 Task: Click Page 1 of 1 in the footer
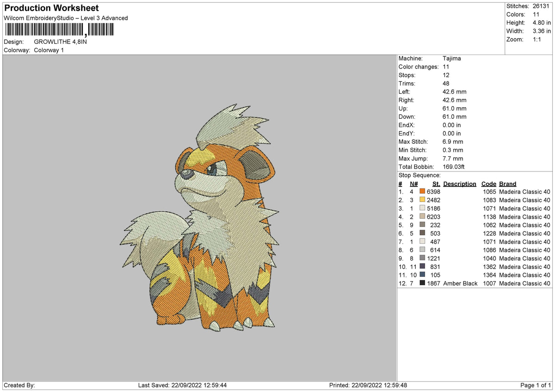[536, 385]
